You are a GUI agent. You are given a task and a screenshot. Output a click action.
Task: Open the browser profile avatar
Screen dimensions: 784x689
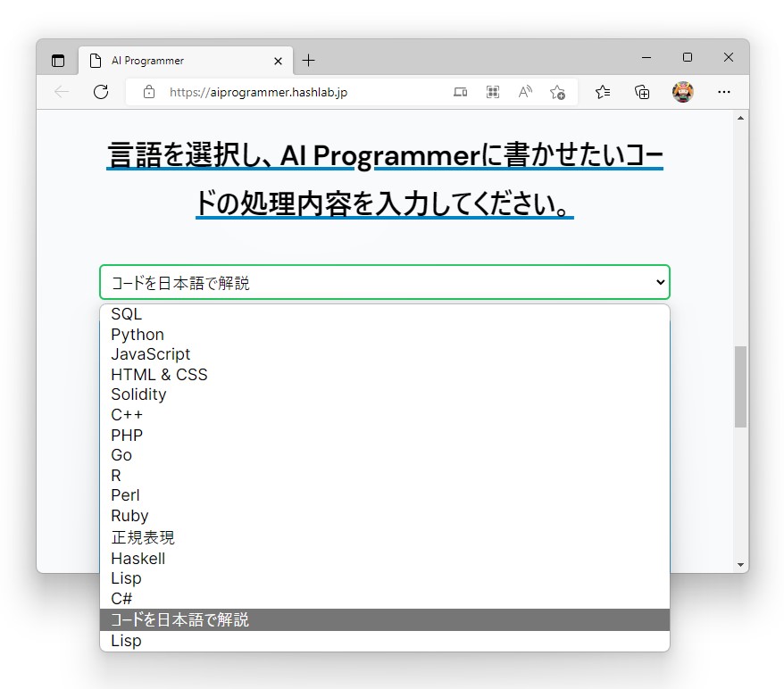tap(682, 92)
